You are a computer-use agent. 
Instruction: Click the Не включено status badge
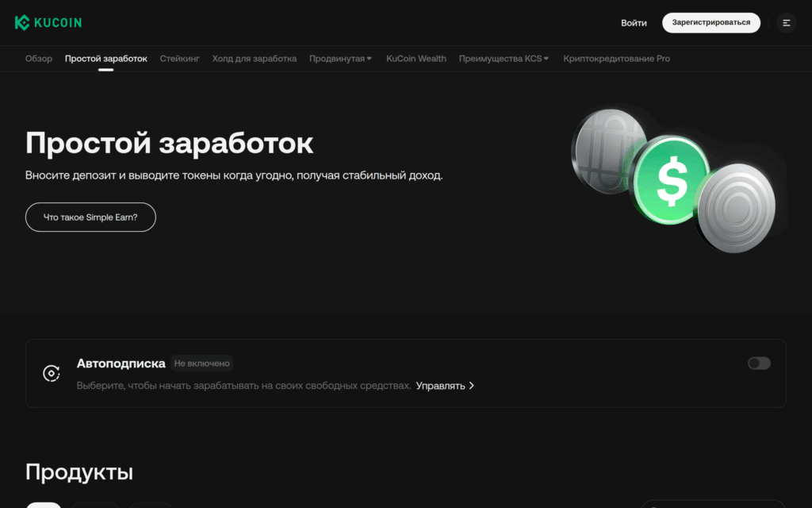(202, 364)
